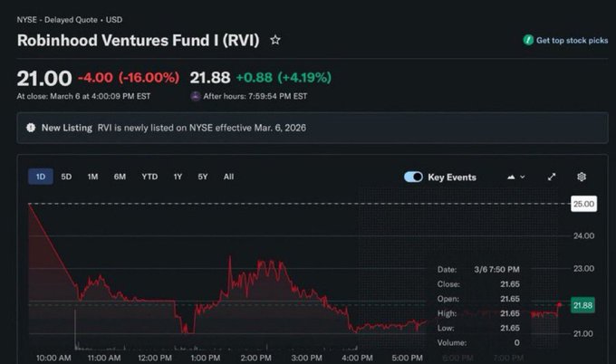Click the 21.88 current price marker

pos(582,305)
